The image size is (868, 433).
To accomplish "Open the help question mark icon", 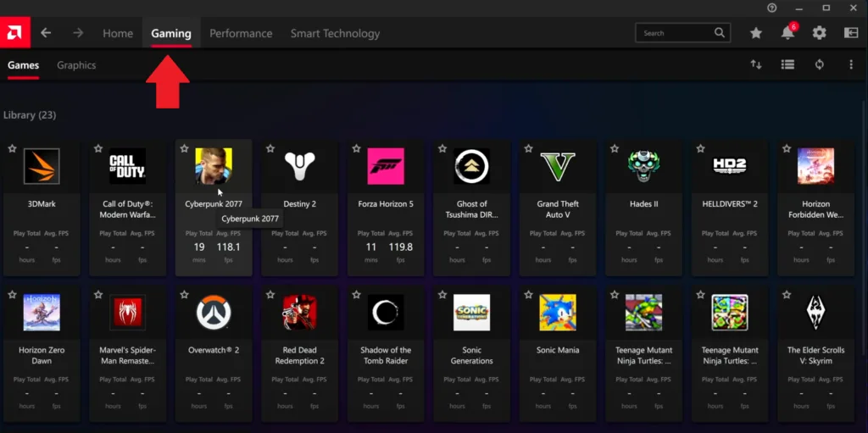I will [x=771, y=8].
